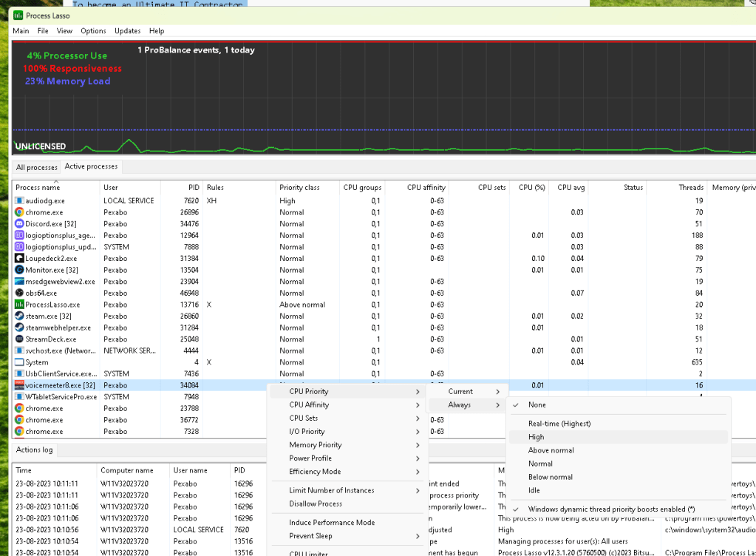Click the Monitor.exe process icon

click(x=19, y=270)
